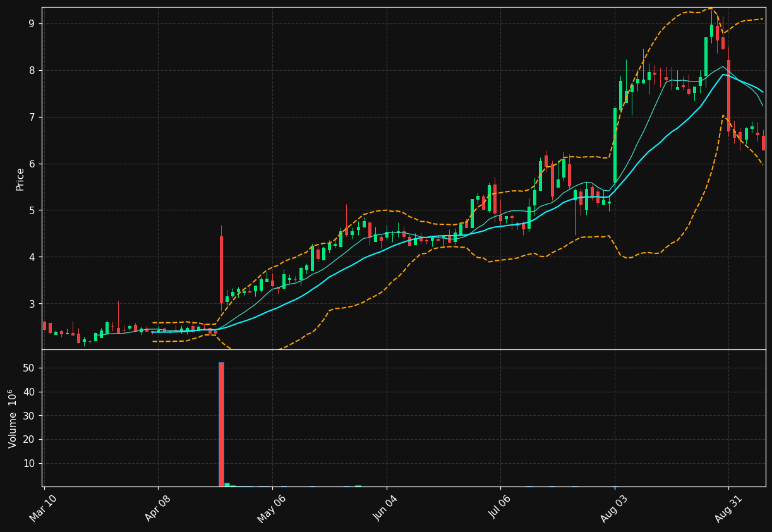The height and width of the screenshot is (532, 772).
Task: Click price axis value 5
Action: (x=32, y=210)
